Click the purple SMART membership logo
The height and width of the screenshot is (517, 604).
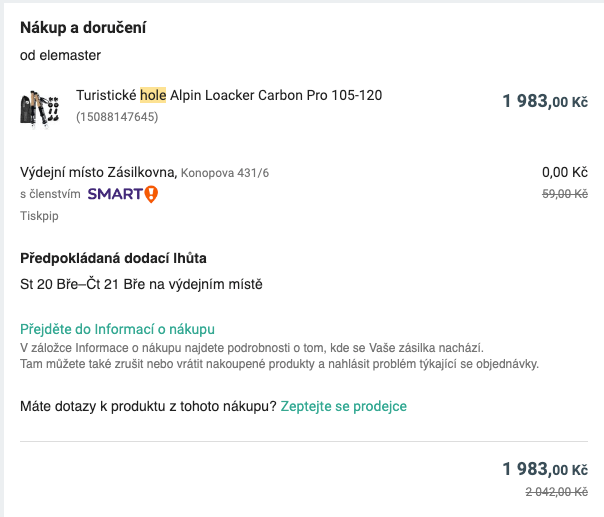(x=115, y=194)
